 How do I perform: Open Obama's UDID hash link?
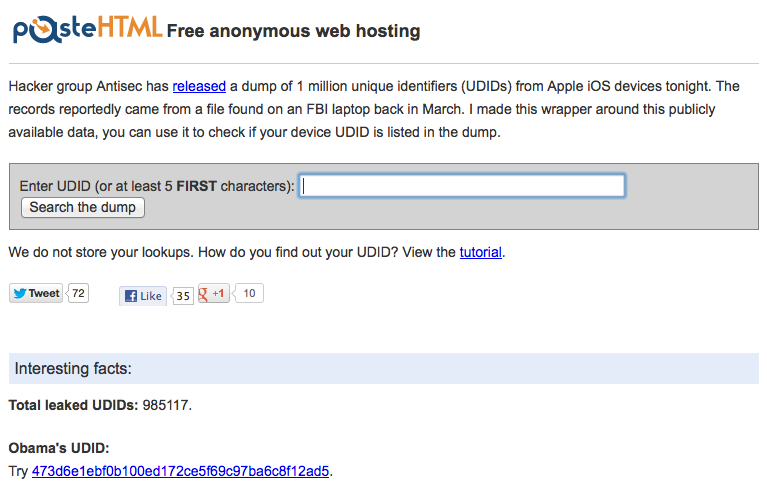180,471
